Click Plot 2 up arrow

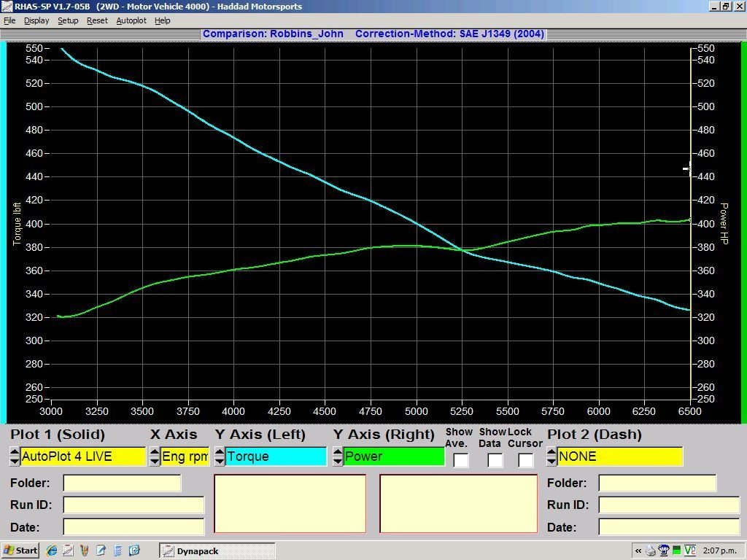point(551,451)
